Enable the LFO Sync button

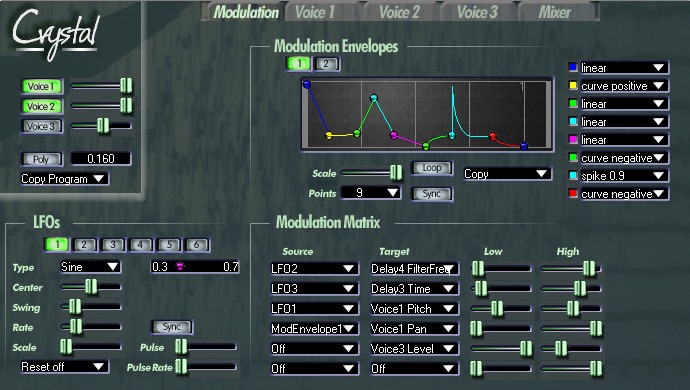(172, 327)
